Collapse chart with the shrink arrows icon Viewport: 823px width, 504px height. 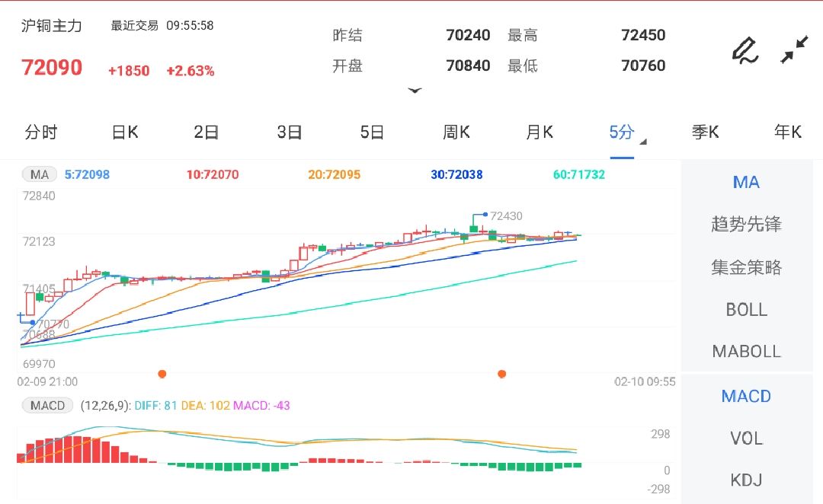coord(794,49)
